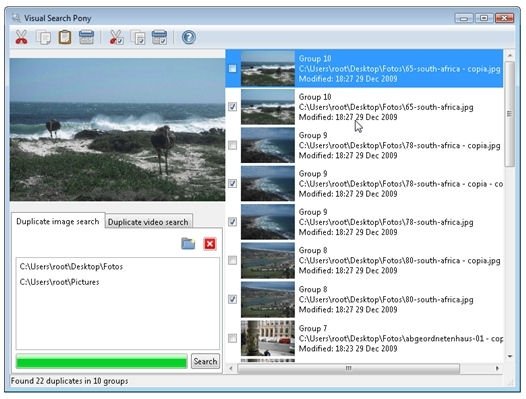
Task: Select Group 9 path 78-south-africa - copia.jpg
Action: (x=400, y=146)
